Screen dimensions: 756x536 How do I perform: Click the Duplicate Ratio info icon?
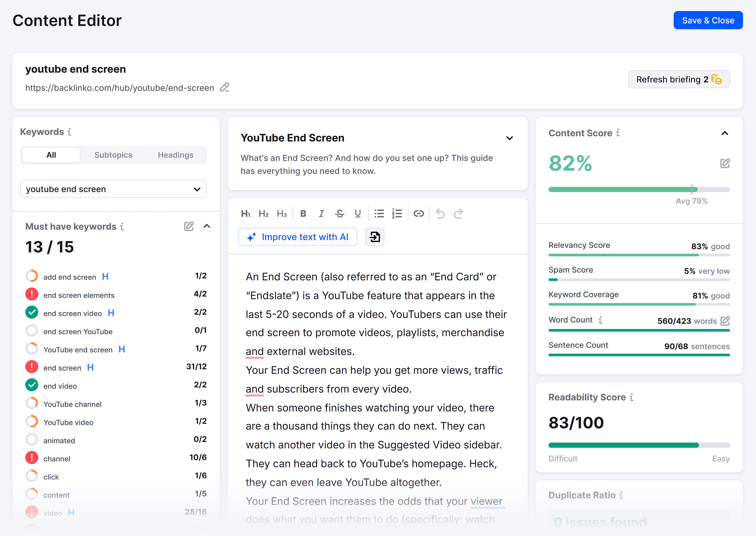pyautogui.click(x=621, y=495)
